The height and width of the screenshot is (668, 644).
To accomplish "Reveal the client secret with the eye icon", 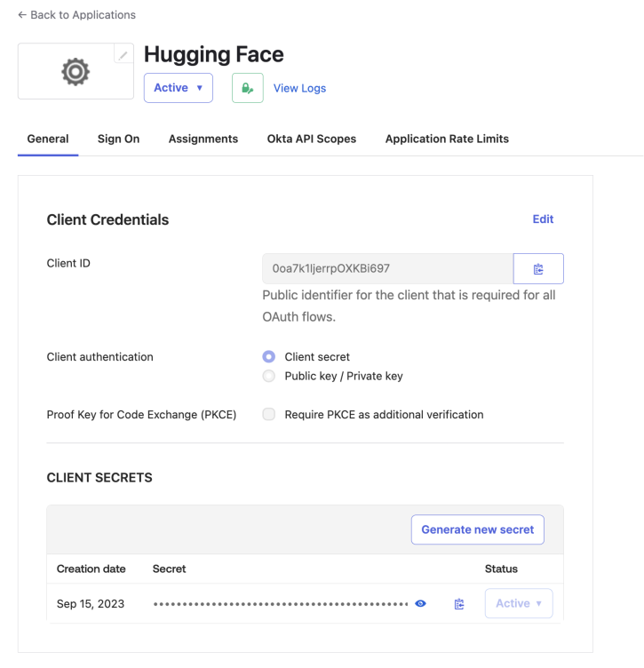I will click(x=421, y=604).
